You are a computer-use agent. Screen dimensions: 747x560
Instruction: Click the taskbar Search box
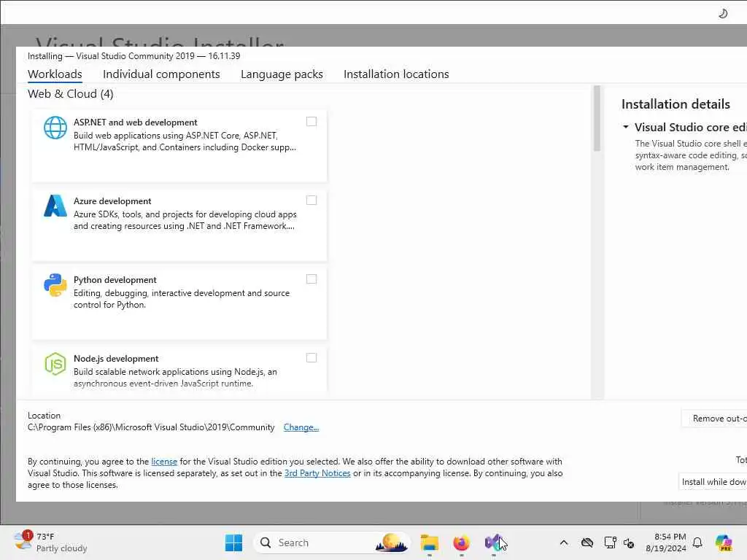(332, 542)
